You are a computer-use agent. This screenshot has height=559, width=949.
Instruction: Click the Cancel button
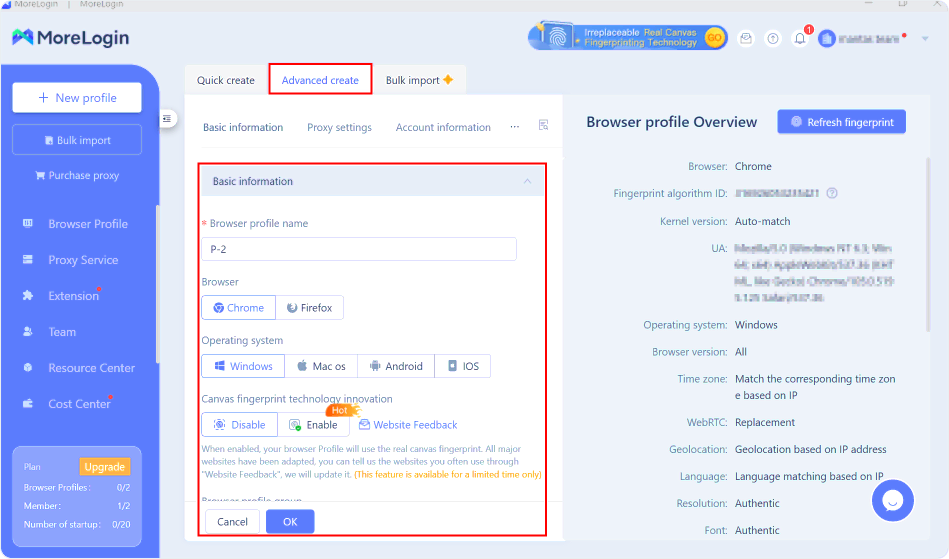click(x=232, y=521)
